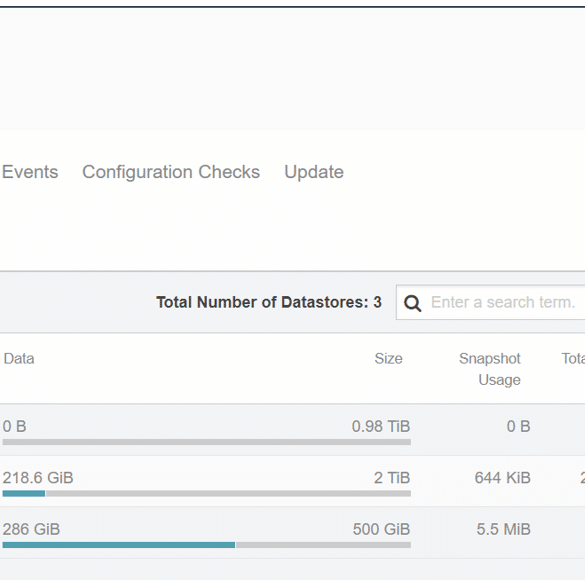Viewport: 585px width, 583px height.
Task: Click the 0 B snapshot usage value
Action: (x=518, y=426)
